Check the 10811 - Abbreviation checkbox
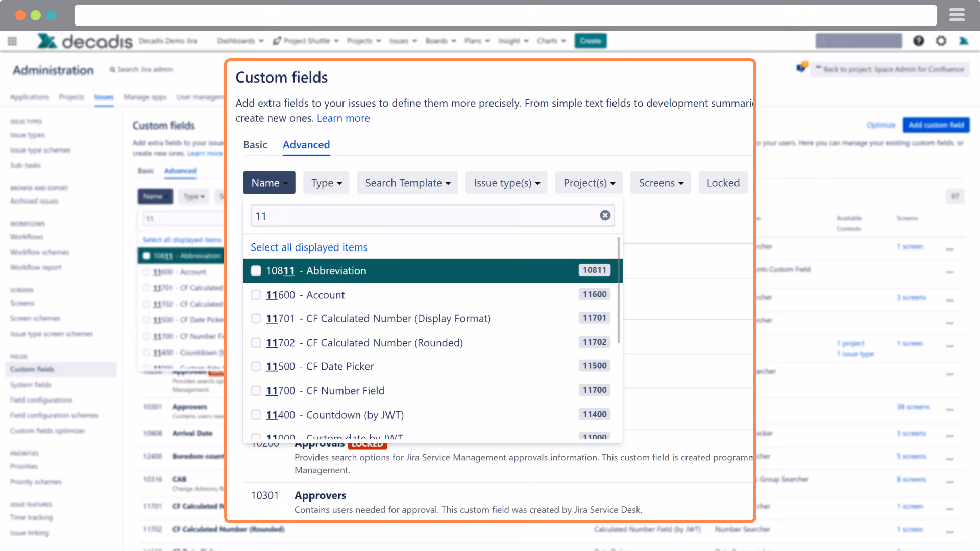This screenshot has width=980, height=551. (256, 271)
